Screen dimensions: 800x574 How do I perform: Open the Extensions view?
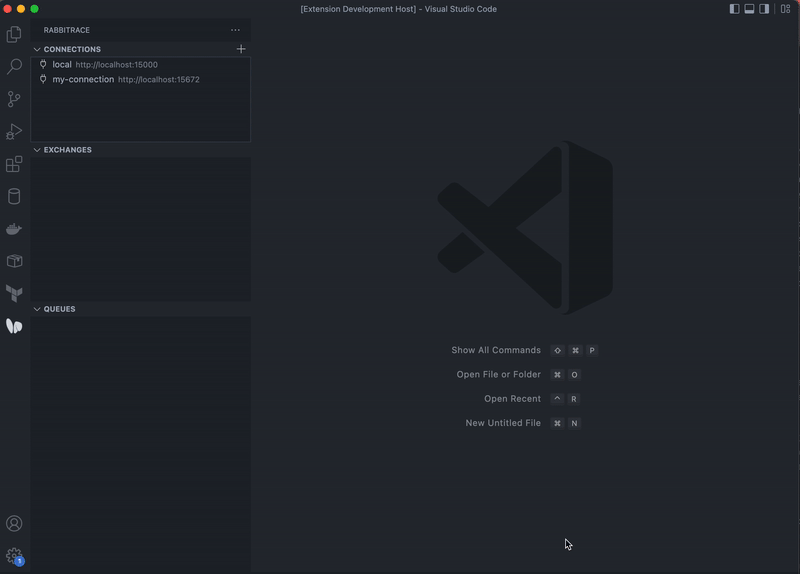[x=14, y=164]
